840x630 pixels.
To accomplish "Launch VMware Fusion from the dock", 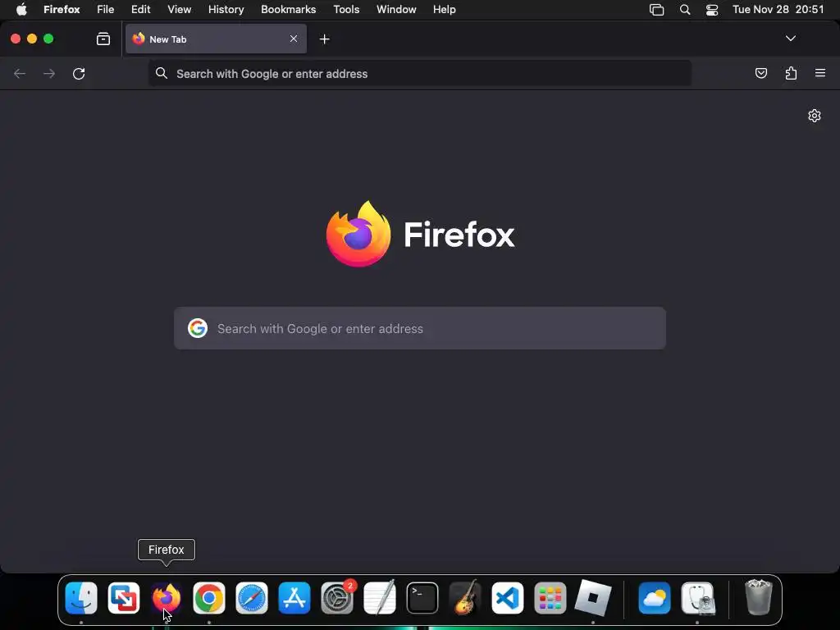I will click(124, 598).
